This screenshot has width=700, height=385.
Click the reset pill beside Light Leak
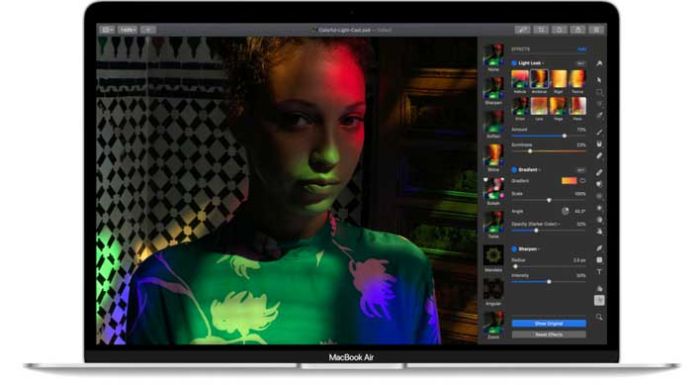580,63
